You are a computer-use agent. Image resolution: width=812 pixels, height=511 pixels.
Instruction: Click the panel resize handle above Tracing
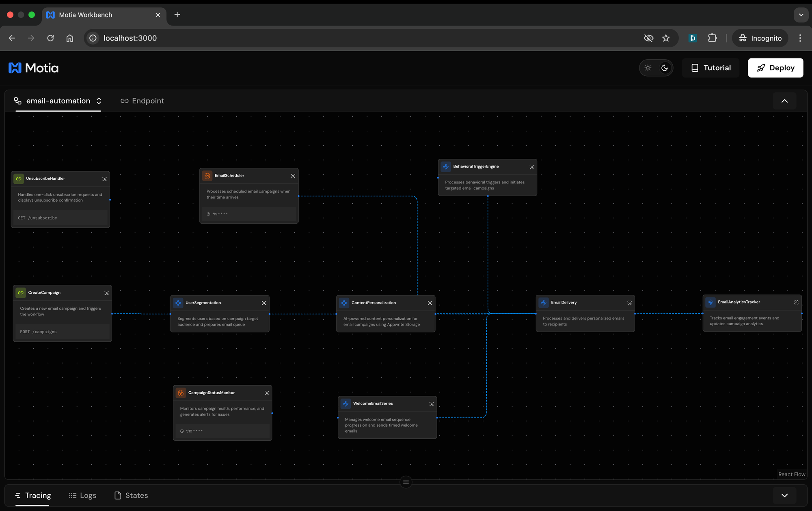[406, 482]
